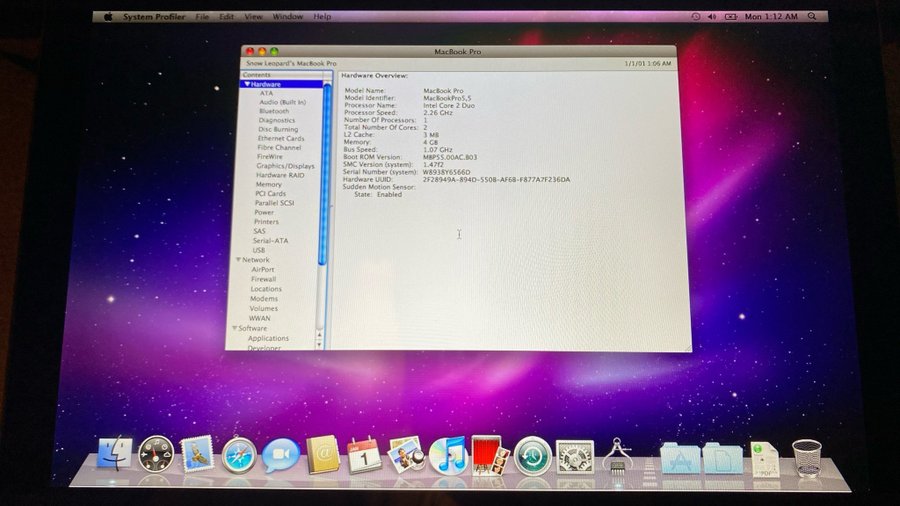Open Time Machine in the dock
The height and width of the screenshot is (506, 900).
pos(533,456)
